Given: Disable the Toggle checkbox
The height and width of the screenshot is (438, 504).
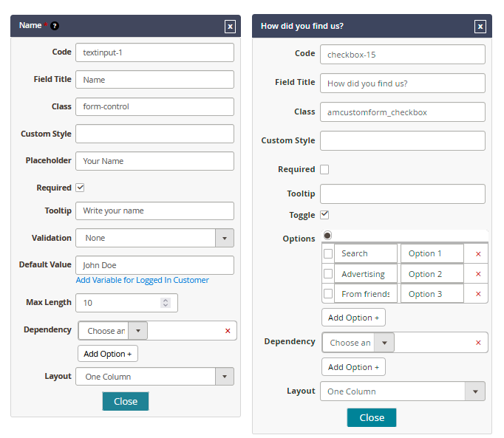Looking at the screenshot, I should [324, 215].
